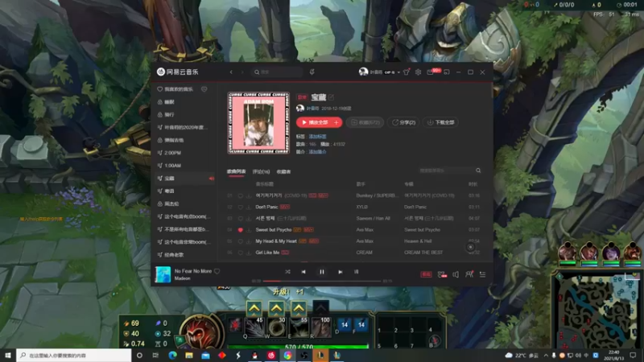Like the song My Head & My Heart
Viewport: 644px width, 362px height.
click(x=240, y=241)
